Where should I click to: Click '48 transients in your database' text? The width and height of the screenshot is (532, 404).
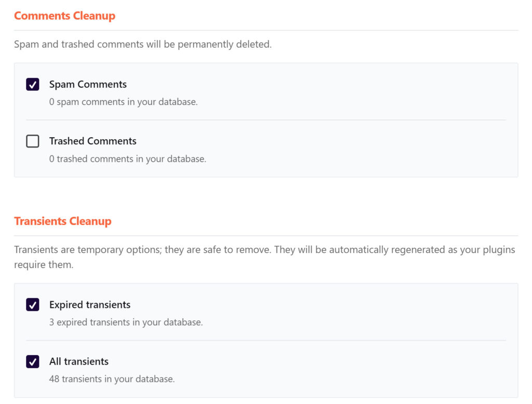click(x=112, y=379)
